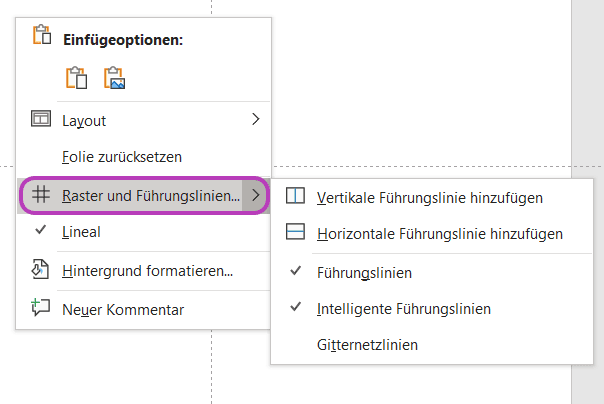Click the Einfügeoptionen clipboard header icon
The height and width of the screenshot is (404, 604).
[42, 35]
